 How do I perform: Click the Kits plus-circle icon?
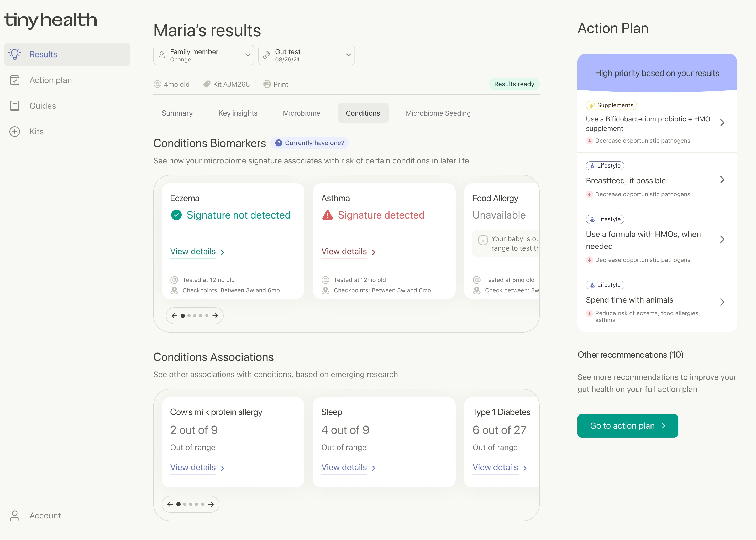click(x=15, y=132)
